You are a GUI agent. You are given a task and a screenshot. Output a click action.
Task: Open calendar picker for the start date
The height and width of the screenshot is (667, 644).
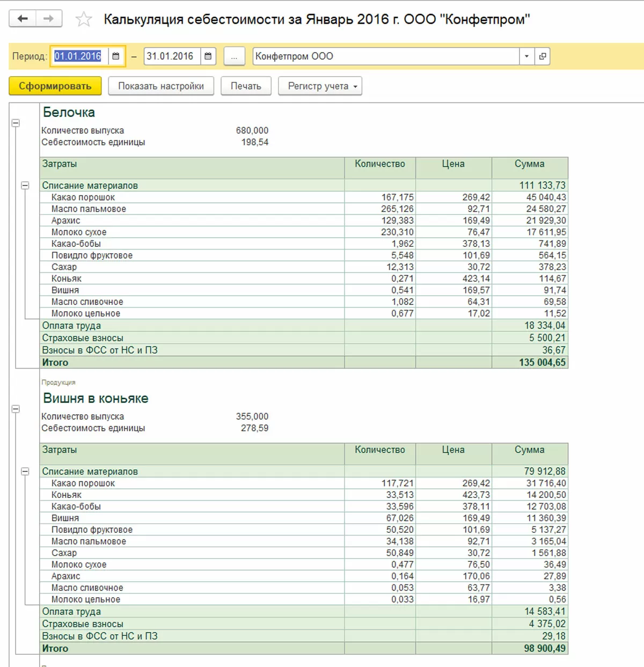click(x=116, y=56)
